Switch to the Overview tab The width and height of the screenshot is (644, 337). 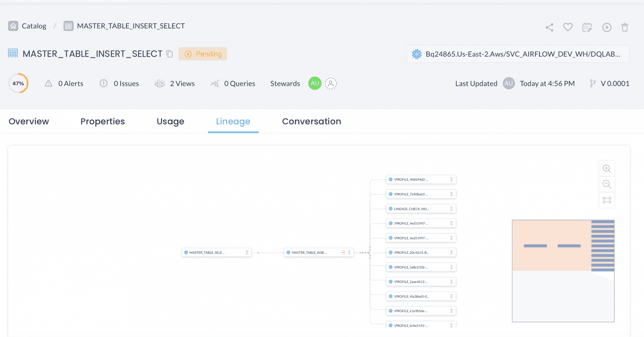click(x=29, y=121)
